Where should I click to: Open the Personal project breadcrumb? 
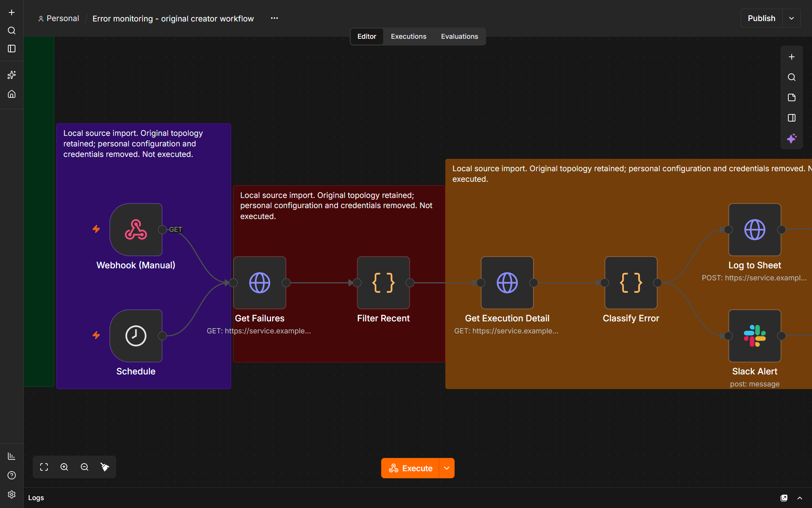click(x=59, y=18)
